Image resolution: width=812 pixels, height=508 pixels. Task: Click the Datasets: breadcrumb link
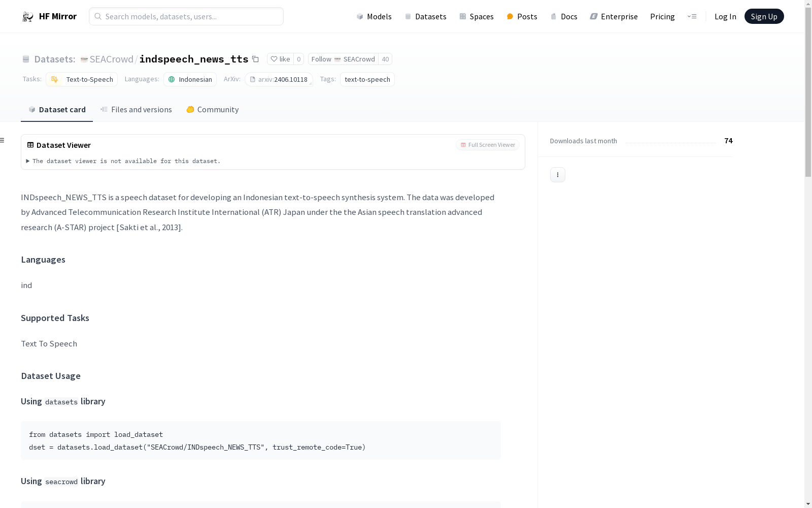click(x=54, y=59)
